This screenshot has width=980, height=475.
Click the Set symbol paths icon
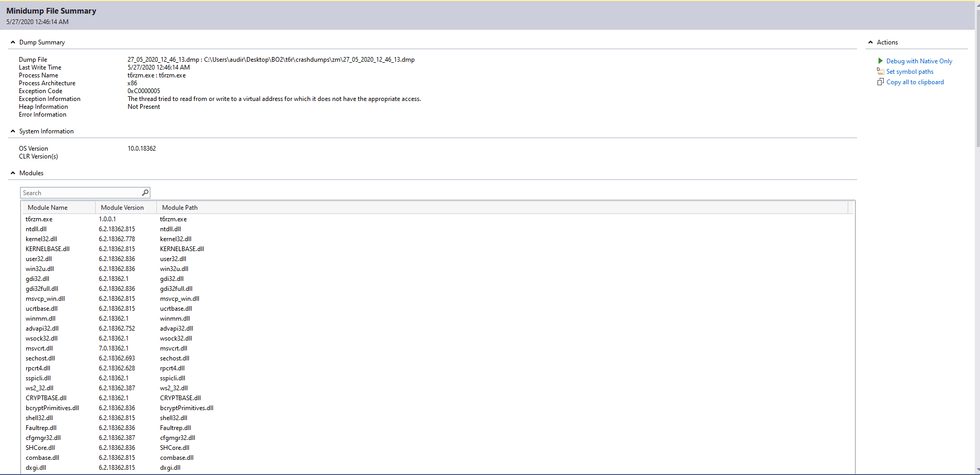point(880,72)
